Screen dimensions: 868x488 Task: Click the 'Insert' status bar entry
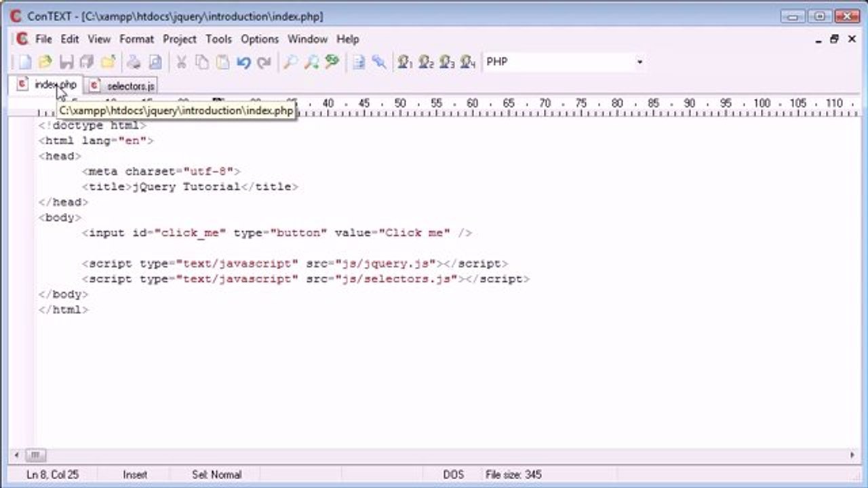[x=135, y=474]
